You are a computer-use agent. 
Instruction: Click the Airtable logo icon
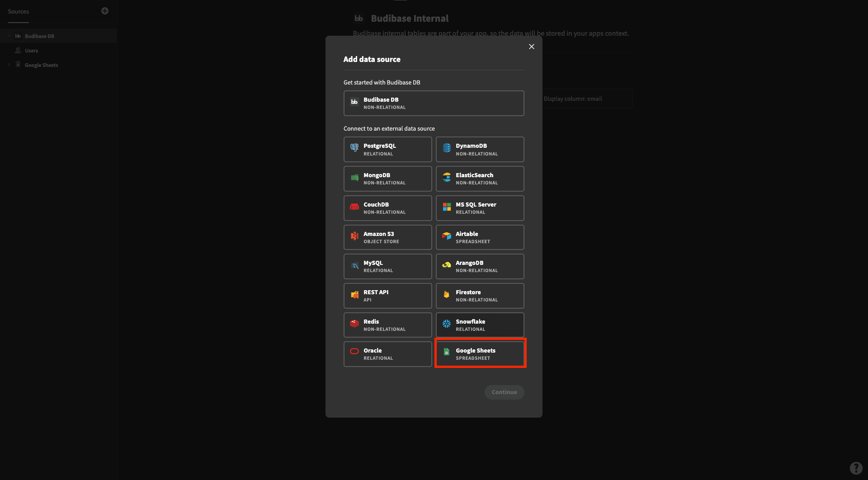click(x=447, y=236)
